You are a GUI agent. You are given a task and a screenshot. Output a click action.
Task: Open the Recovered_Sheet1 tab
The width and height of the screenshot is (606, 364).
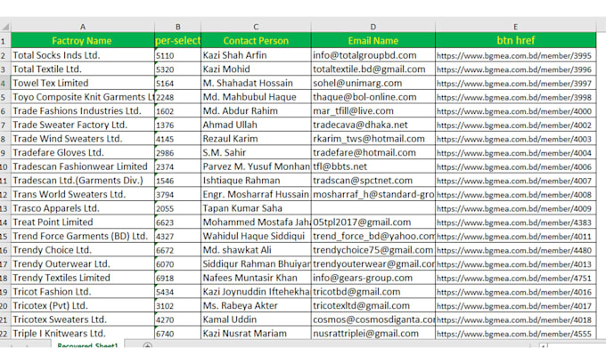(87, 345)
